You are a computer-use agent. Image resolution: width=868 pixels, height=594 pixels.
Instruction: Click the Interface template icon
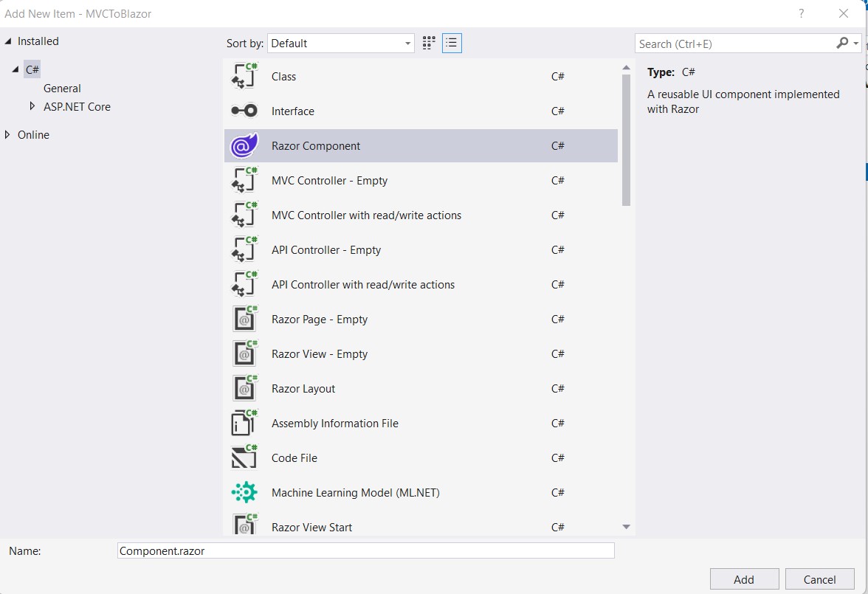(x=244, y=110)
